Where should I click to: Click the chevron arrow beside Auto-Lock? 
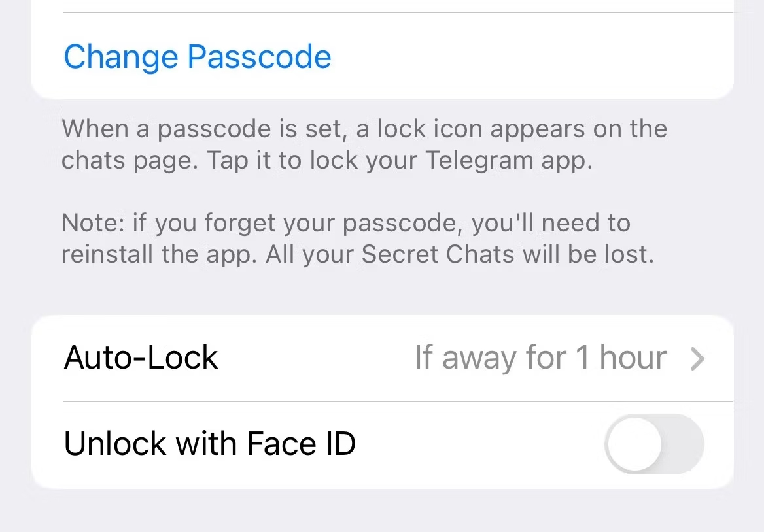[x=698, y=359]
